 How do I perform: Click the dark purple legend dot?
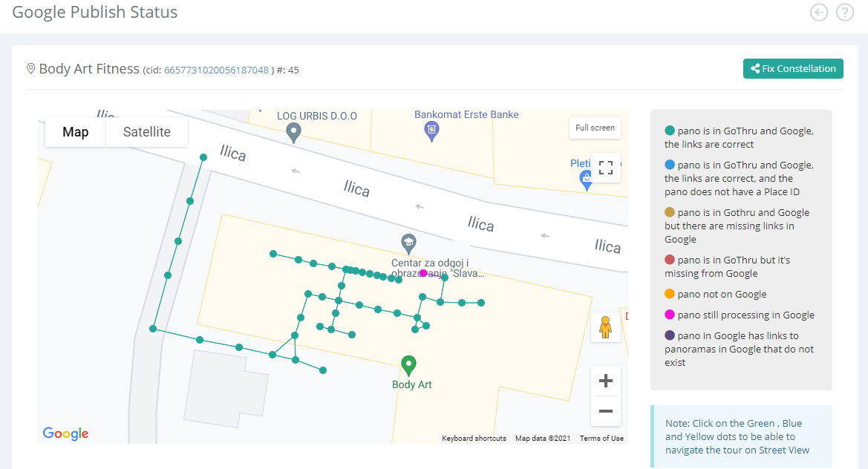click(x=669, y=335)
